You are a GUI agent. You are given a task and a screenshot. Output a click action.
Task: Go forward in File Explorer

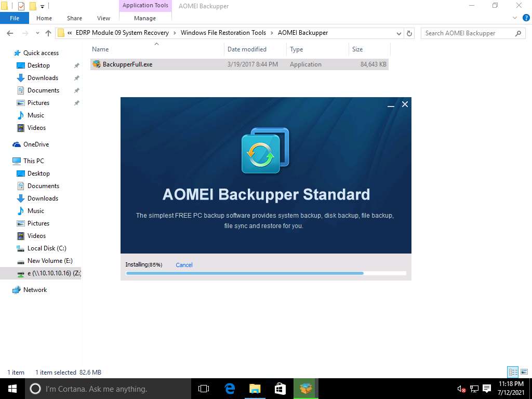(25, 33)
